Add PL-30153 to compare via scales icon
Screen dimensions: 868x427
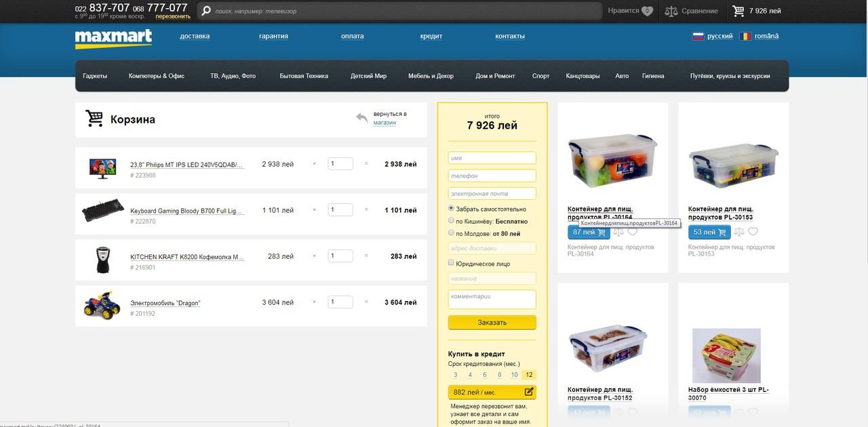pyautogui.click(x=739, y=232)
